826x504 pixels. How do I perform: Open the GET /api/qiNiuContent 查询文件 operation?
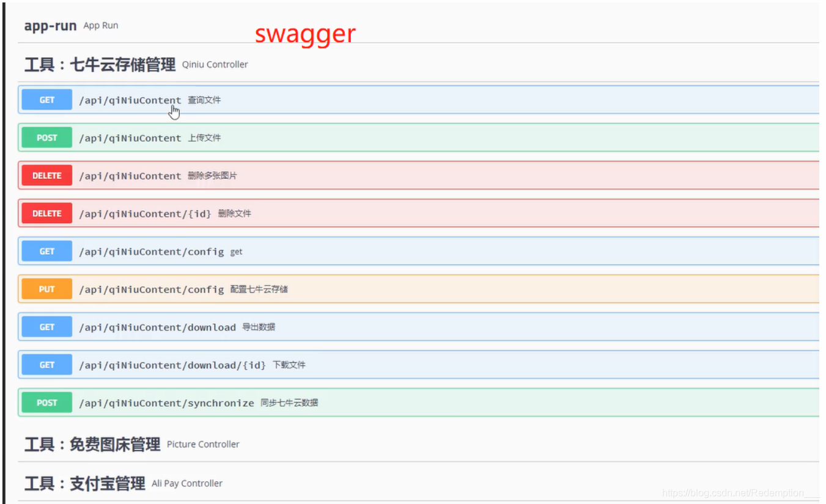click(419, 100)
